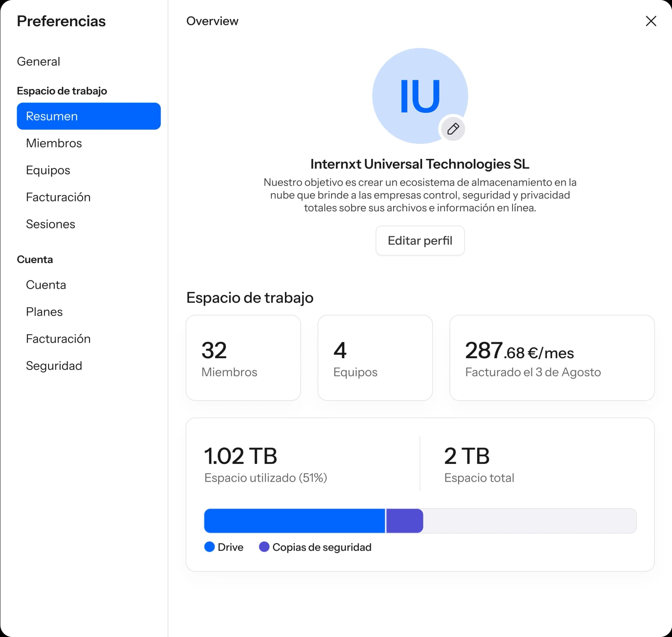Open the General preferences section
Image resolution: width=672 pixels, height=637 pixels.
click(38, 62)
